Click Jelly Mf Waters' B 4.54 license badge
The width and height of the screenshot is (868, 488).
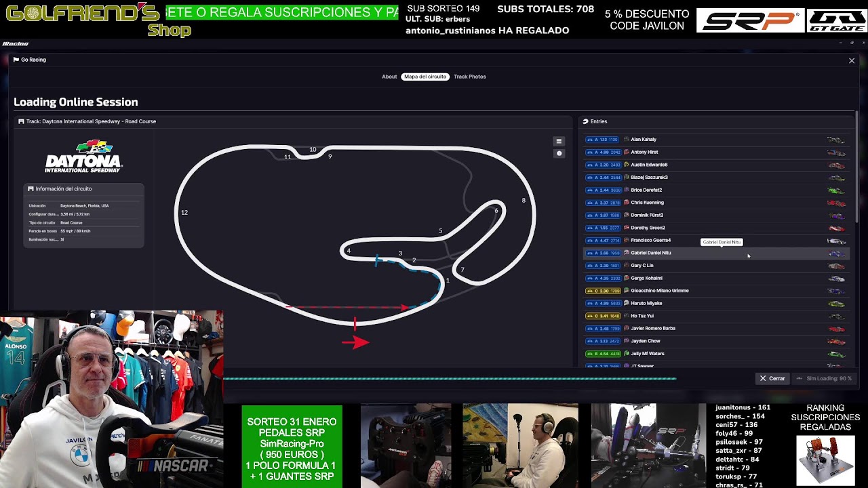click(x=603, y=354)
